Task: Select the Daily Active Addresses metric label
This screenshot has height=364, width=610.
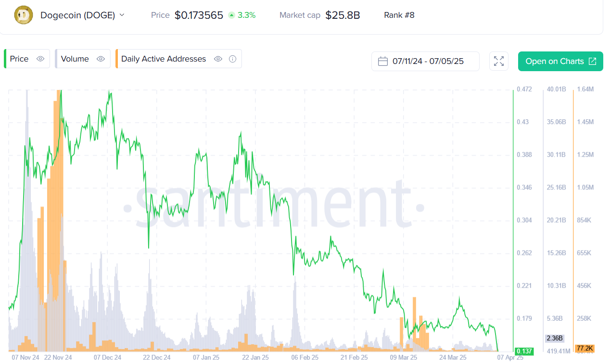Action: (164, 59)
